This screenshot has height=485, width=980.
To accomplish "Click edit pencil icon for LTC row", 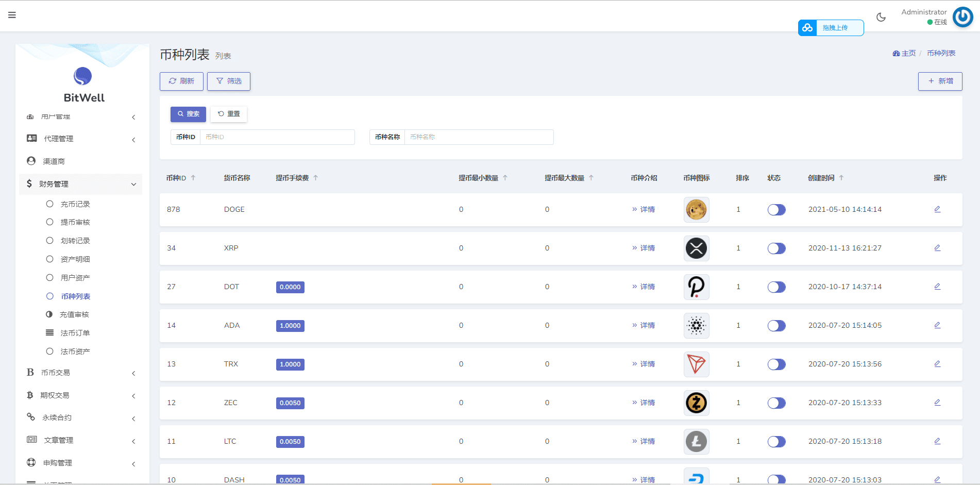I will click(937, 441).
